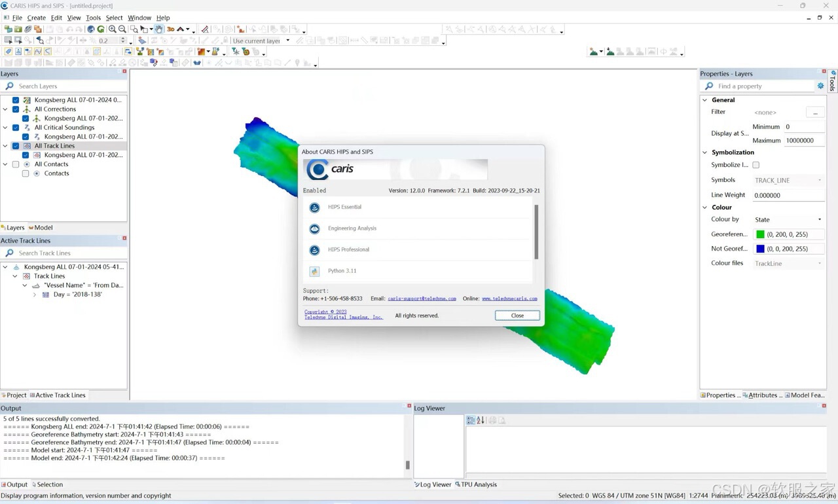Expand the Day = '2018-138' node
The height and width of the screenshot is (504, 838).
pos(35,295)
